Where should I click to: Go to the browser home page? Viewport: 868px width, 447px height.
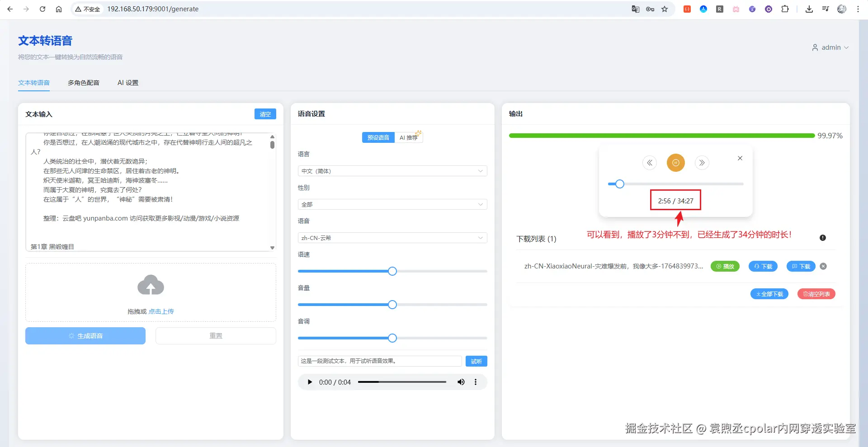(59, 9)
